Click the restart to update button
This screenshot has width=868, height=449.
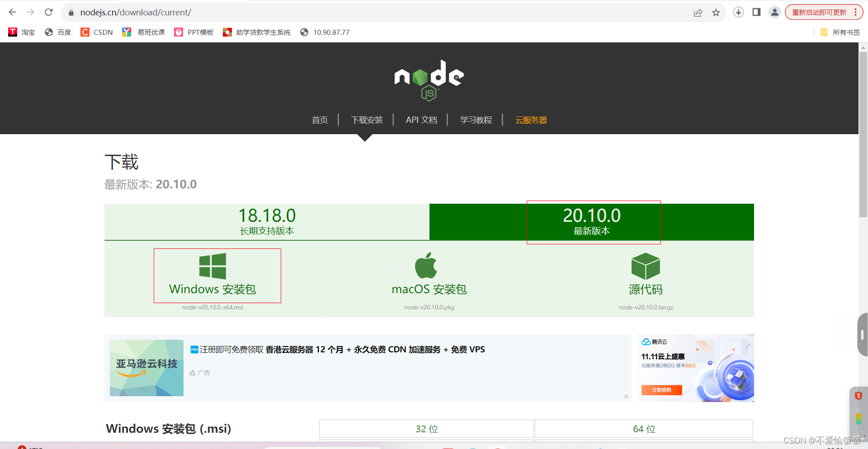(x=819, y=12)
